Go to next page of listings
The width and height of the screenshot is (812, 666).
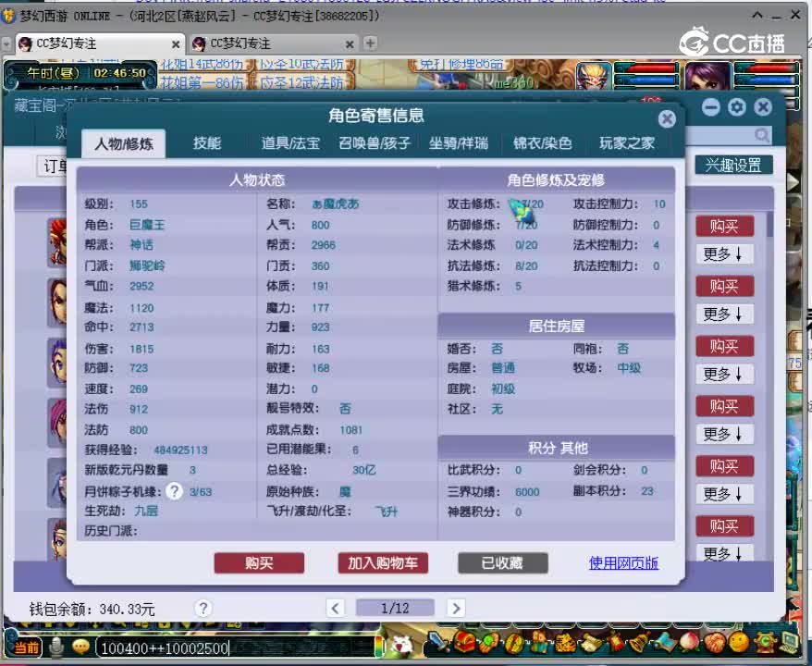pos(456,608)
